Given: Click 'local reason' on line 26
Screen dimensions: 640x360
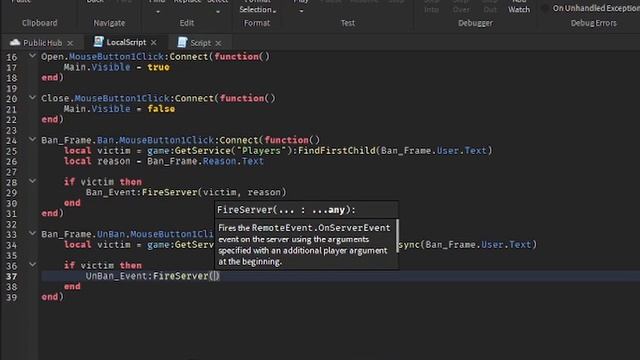Looking at the screenshot, I should coord(97,161).
